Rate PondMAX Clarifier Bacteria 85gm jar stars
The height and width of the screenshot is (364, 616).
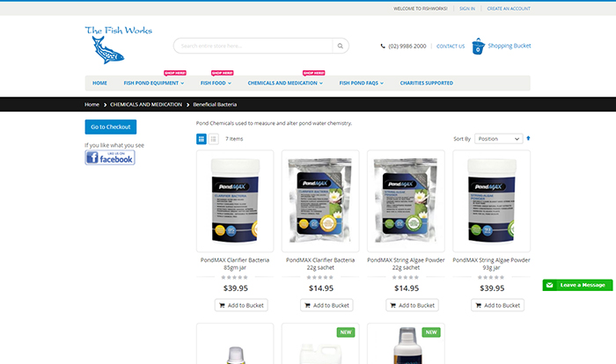[235, 277]
